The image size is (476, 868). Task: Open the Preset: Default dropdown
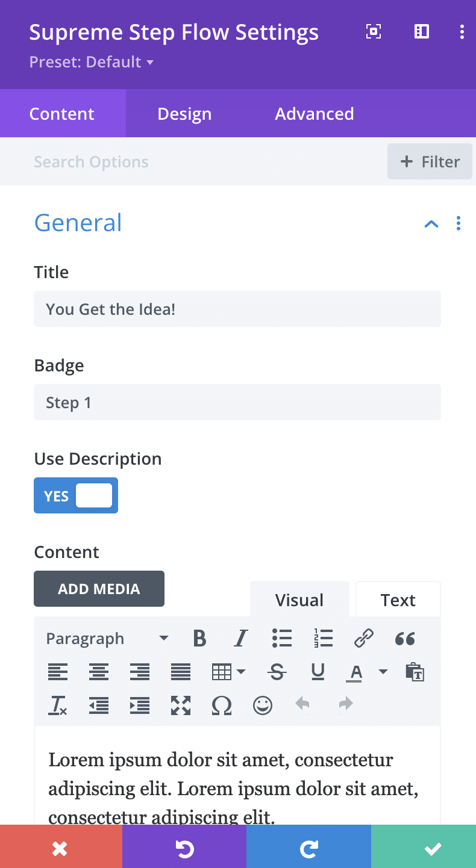[x=92, y=62]
